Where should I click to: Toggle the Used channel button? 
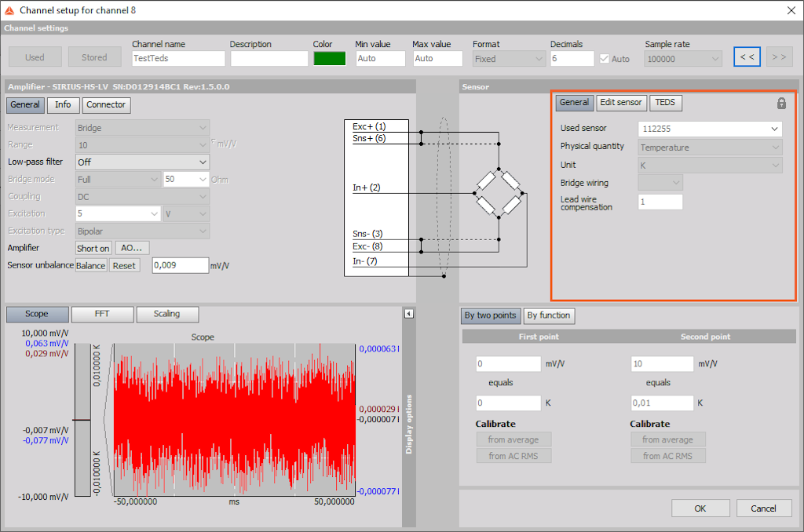point(35,57)
